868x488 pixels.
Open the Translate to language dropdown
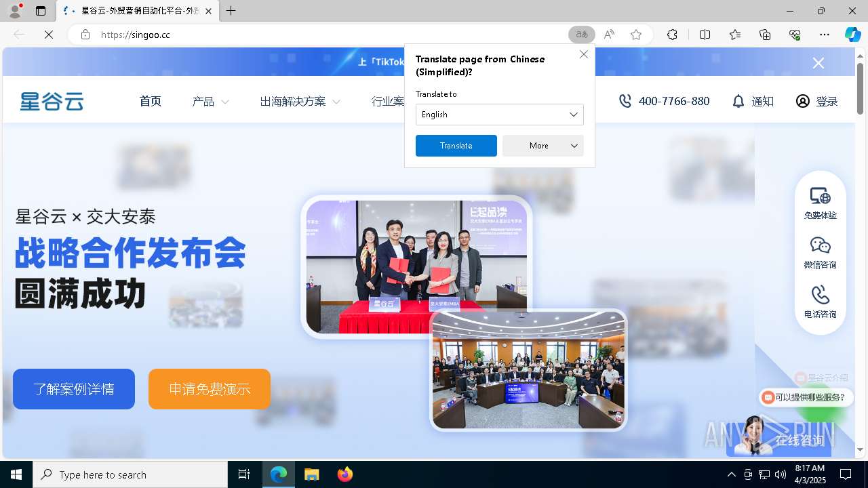coord(499,115)
